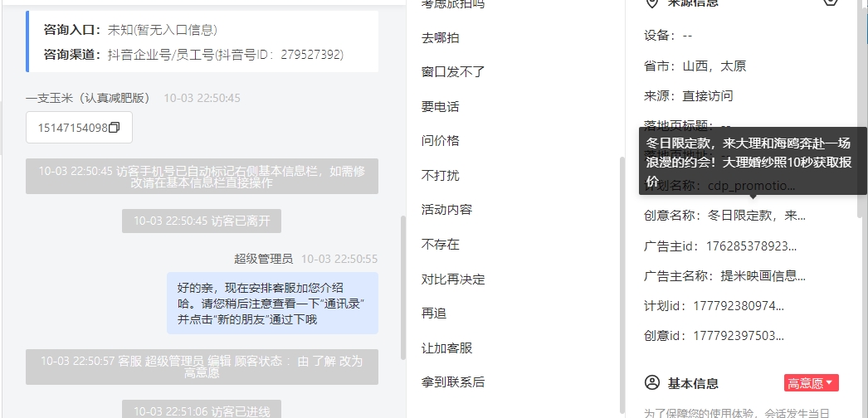Click the 窗口发不了 quick reply
Screen dimensions: 868x418
coord(453,72)
